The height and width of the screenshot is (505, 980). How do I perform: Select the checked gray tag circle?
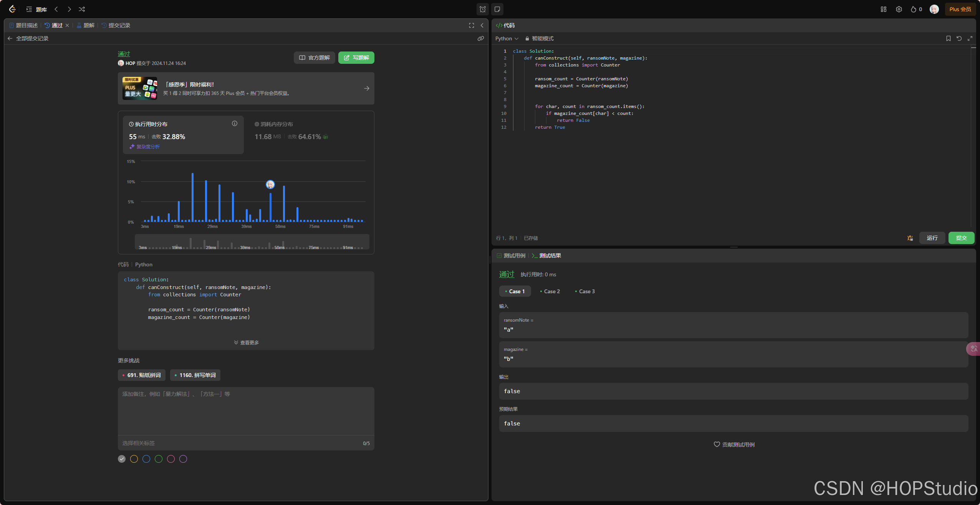click(x=122, y=459)
